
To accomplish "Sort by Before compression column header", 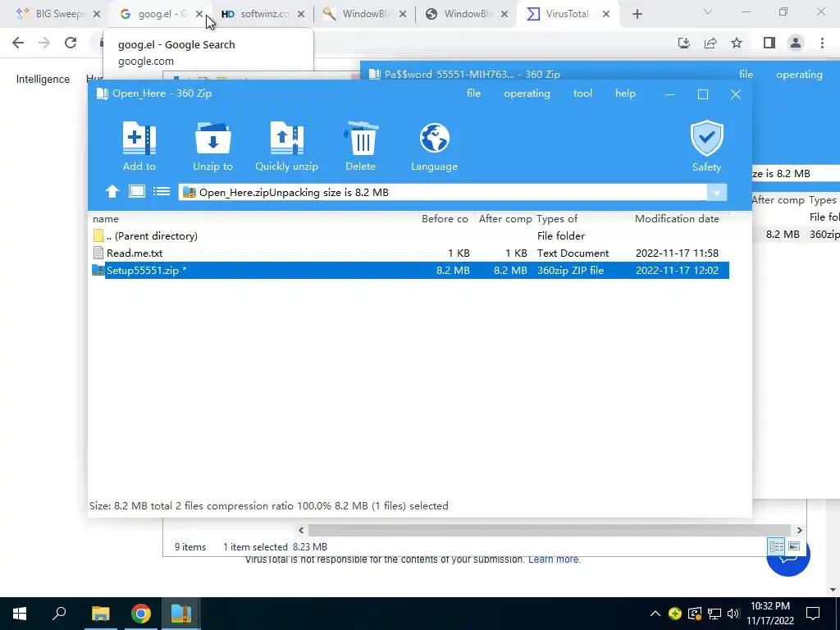I will point(445,218).
